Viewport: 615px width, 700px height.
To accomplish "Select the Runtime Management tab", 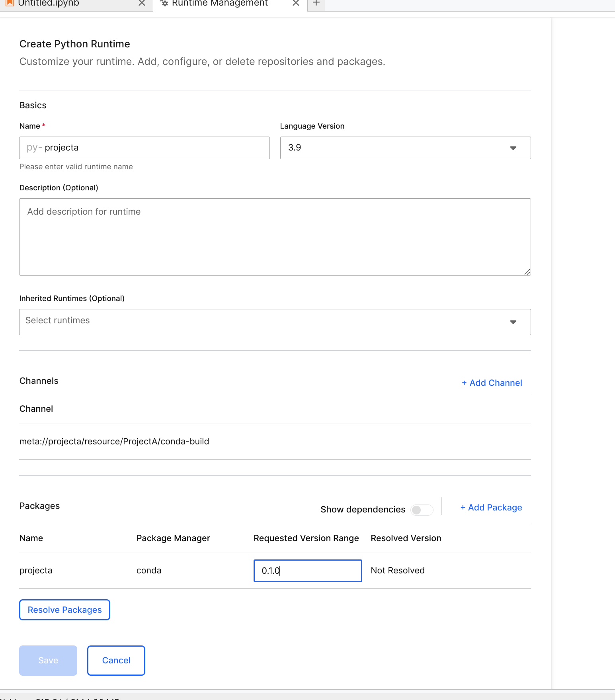I will (220, 4).
